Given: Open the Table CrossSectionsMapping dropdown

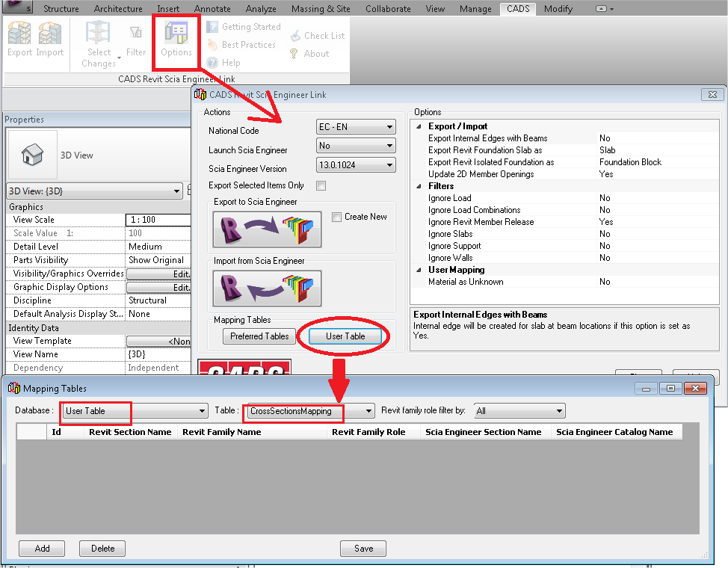Looking at the screenshot, I should (x=309, y=411).
